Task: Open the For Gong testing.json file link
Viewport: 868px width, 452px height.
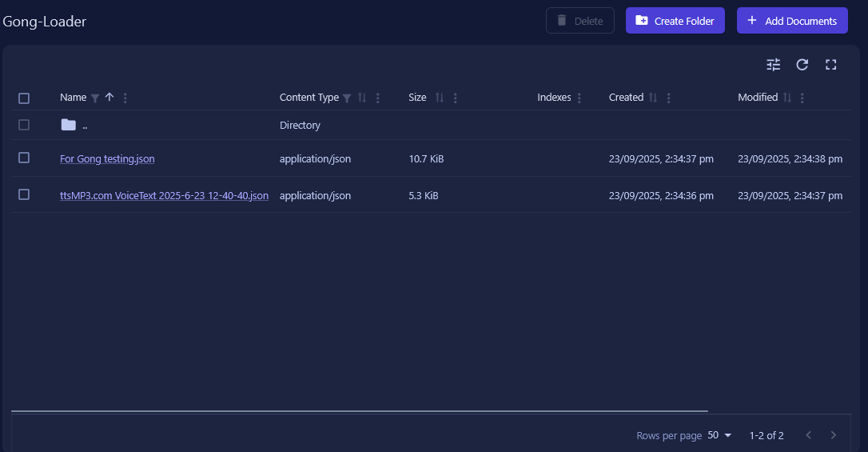Action: point(107,158)
